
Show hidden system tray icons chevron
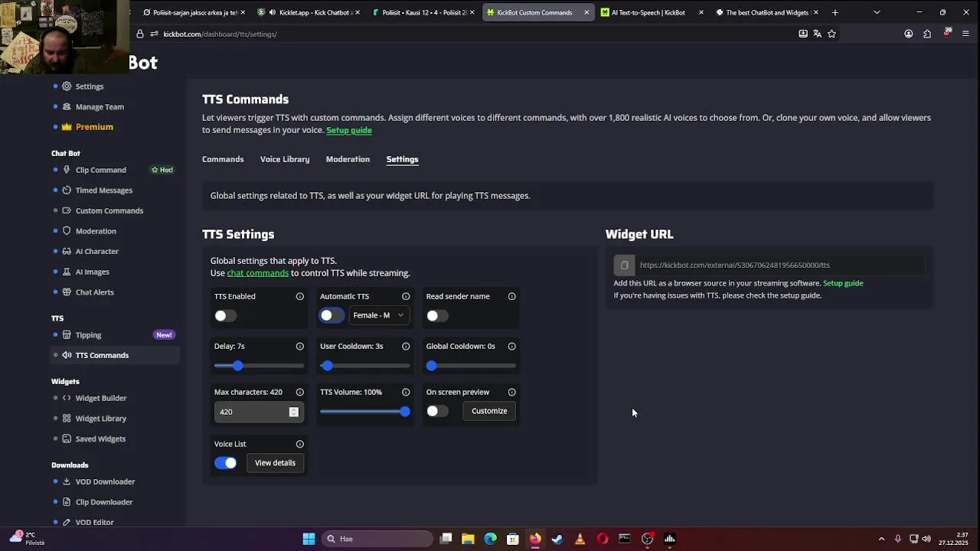881,539
